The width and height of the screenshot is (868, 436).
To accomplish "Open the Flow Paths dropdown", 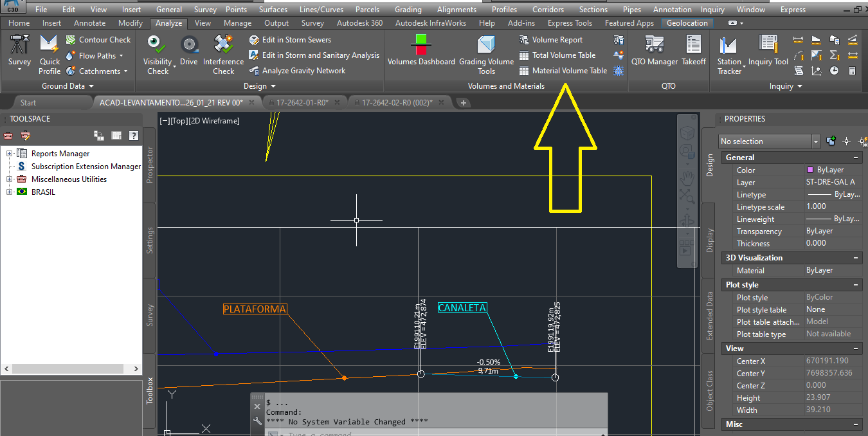I will tap(121, 56).
